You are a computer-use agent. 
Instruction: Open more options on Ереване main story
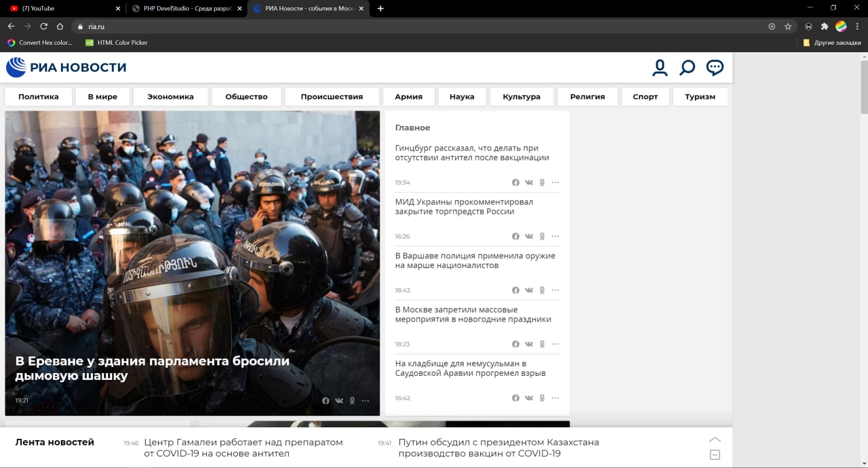[x=366, y=401]
